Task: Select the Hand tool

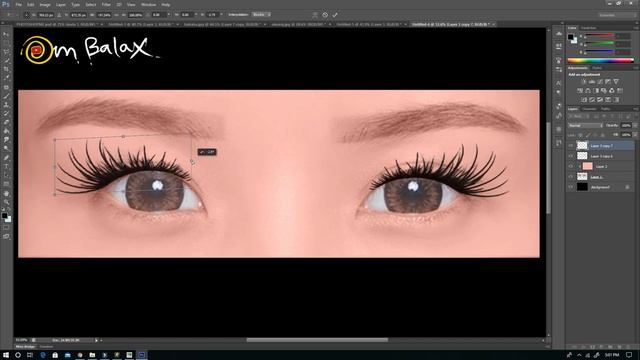Action: coord(6,193)
